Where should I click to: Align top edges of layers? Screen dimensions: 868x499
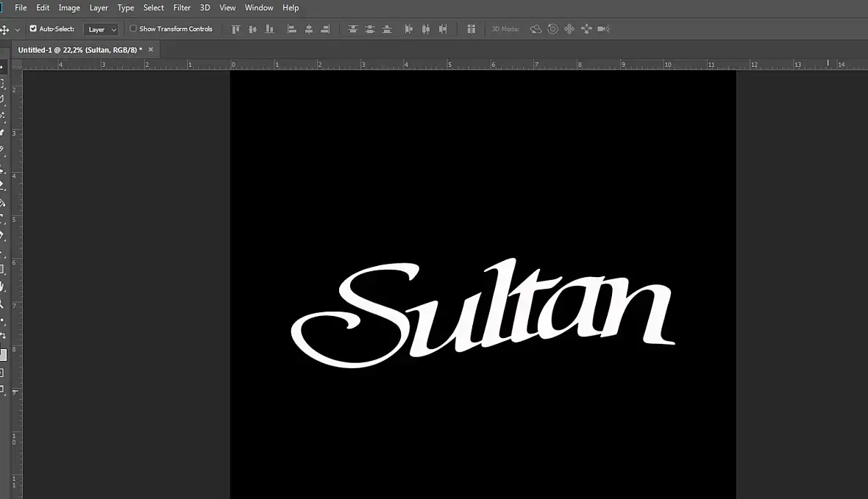point(235,29)
